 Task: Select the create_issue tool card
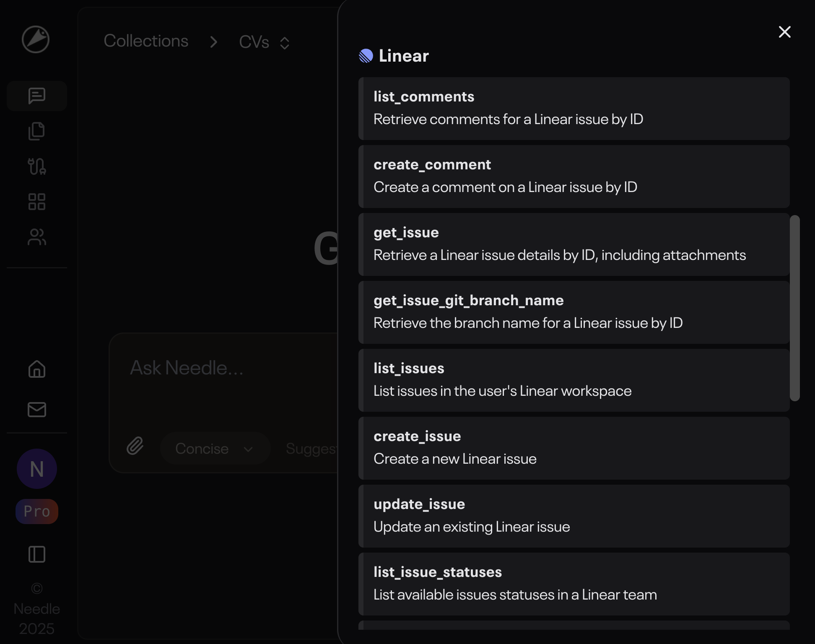click(x=574, y=448)
